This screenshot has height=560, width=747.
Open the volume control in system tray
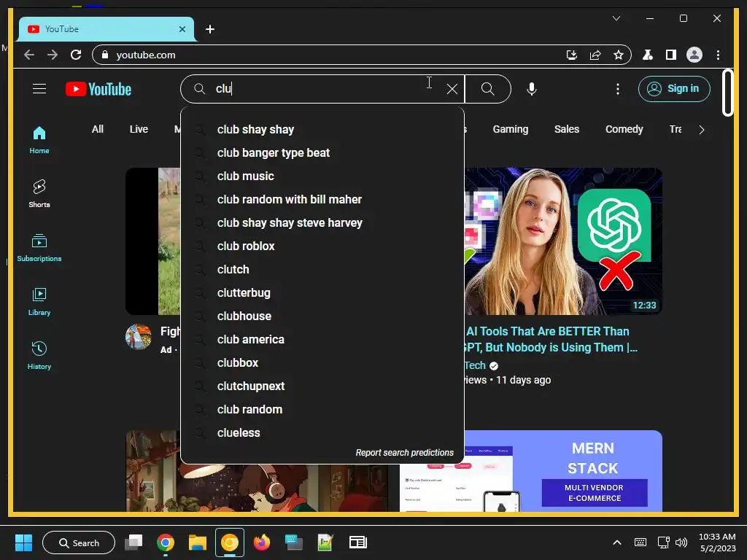(682, 542)
